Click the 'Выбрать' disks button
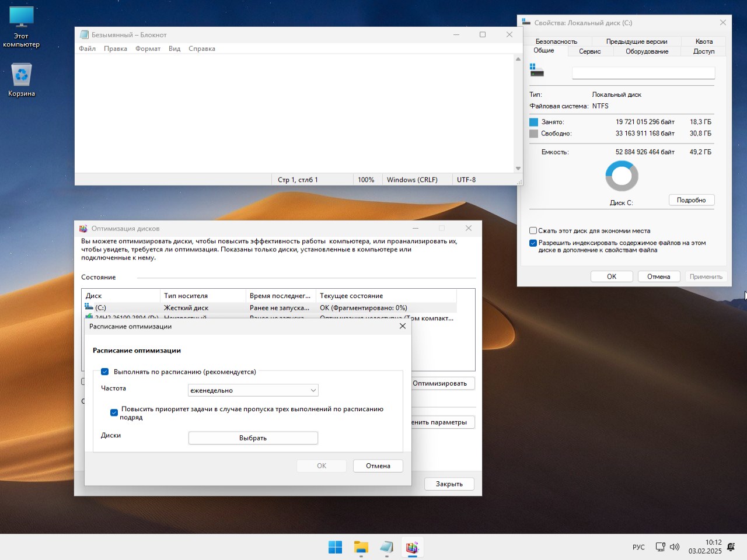 253,438
